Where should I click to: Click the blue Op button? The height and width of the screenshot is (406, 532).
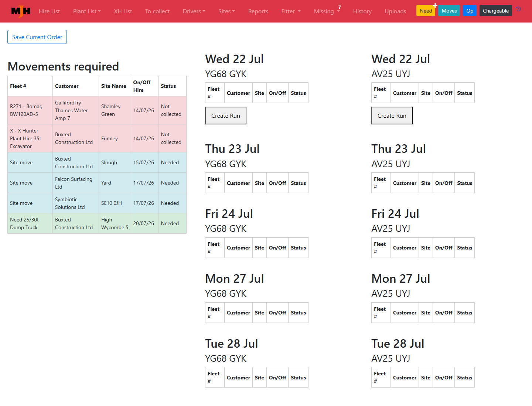[470, 11]
